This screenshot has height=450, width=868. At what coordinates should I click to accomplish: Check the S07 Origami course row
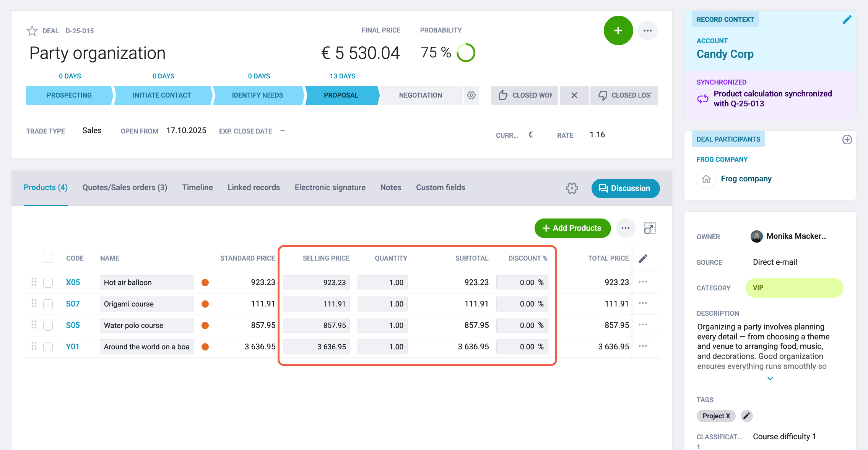click(x=48, y=304)
